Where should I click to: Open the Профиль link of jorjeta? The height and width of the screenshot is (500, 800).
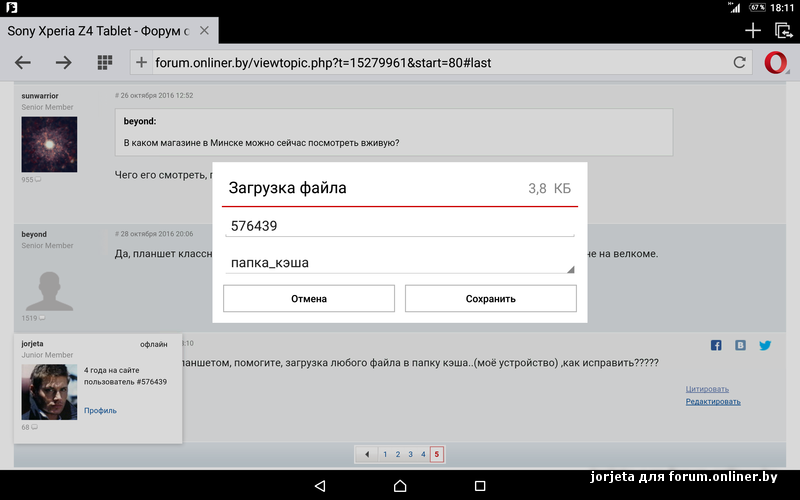(x=100, y=410)
